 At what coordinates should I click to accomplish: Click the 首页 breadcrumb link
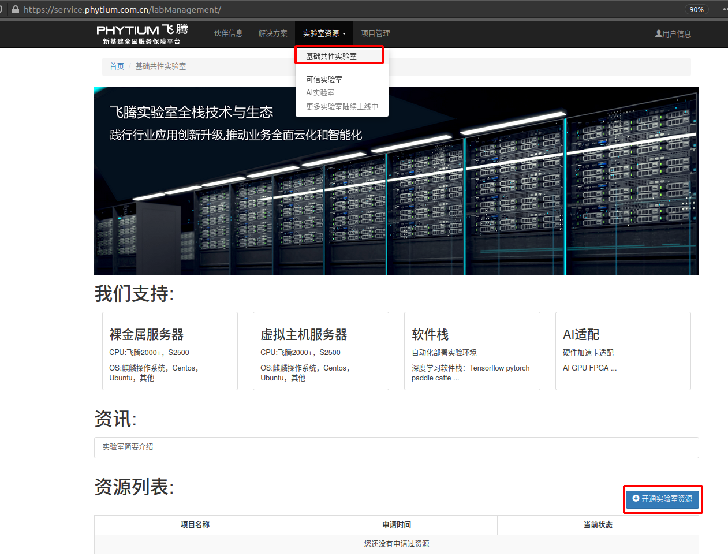pos(117,66)
